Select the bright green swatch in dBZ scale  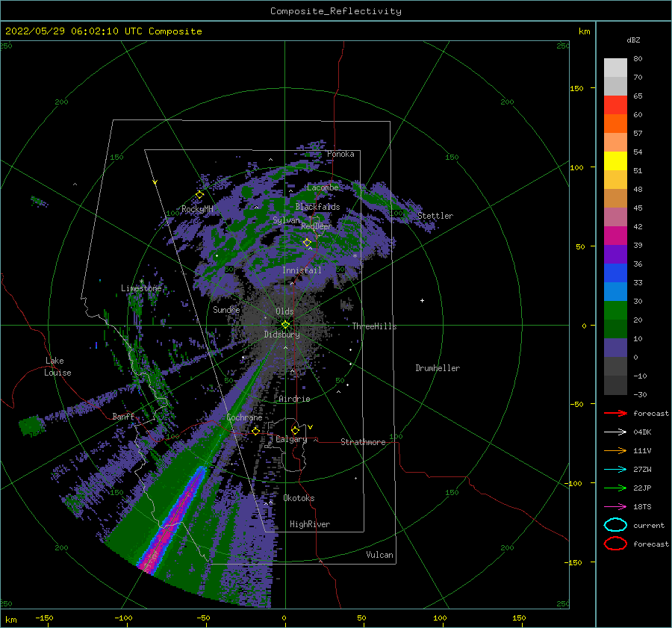615,311
